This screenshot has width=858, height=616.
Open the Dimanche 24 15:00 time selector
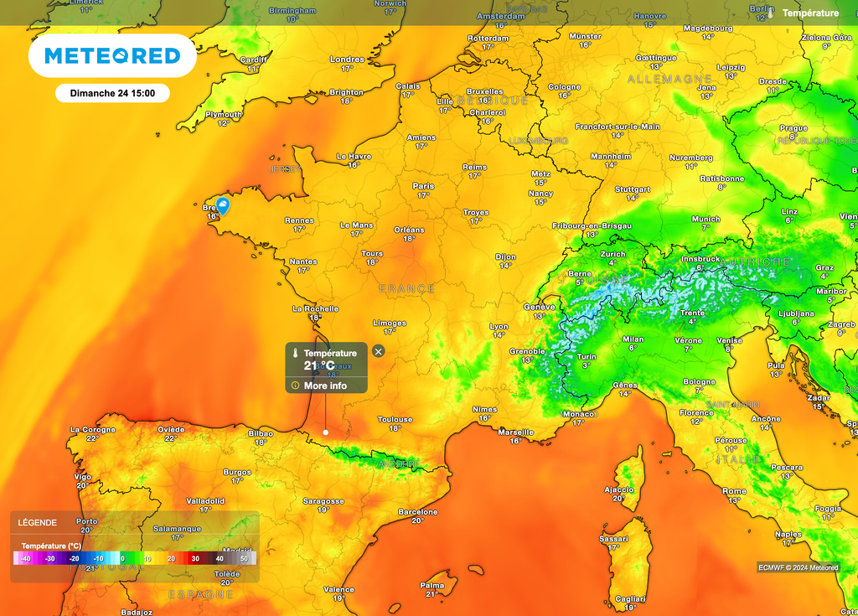tap(112, 92)
